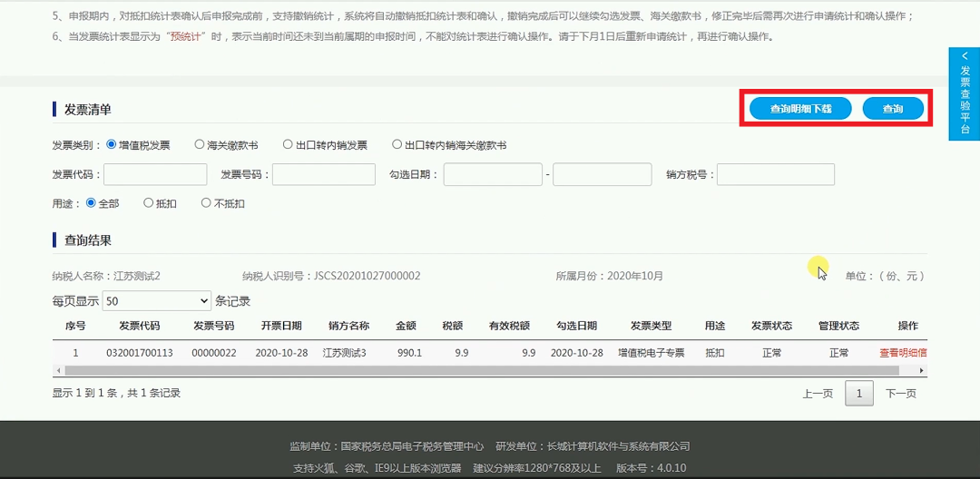
Task: Focus the 发票代码 input field
Action: tap(155, 174)
